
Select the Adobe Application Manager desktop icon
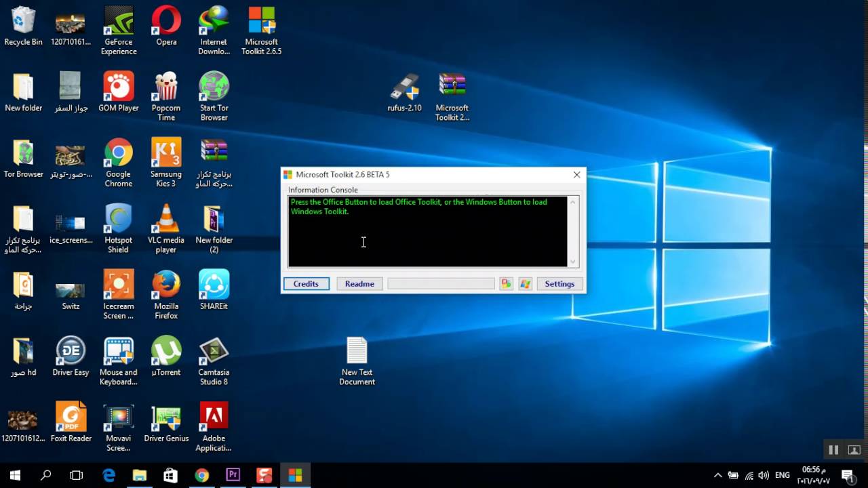pyautogui.click(x=214, y=427)
